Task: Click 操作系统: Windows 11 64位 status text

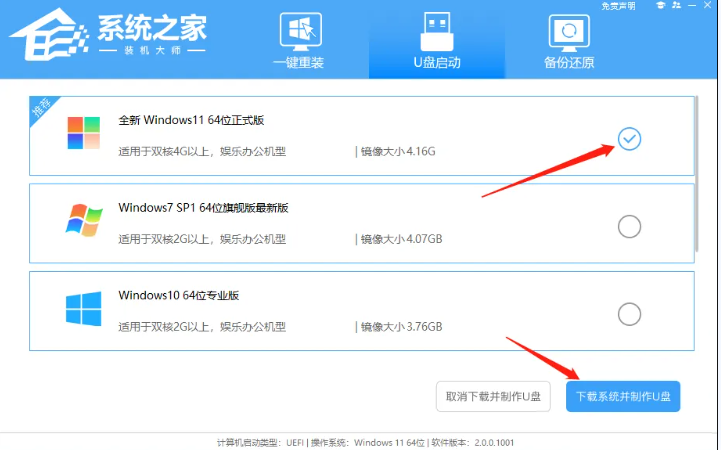Action: [367, 443]
